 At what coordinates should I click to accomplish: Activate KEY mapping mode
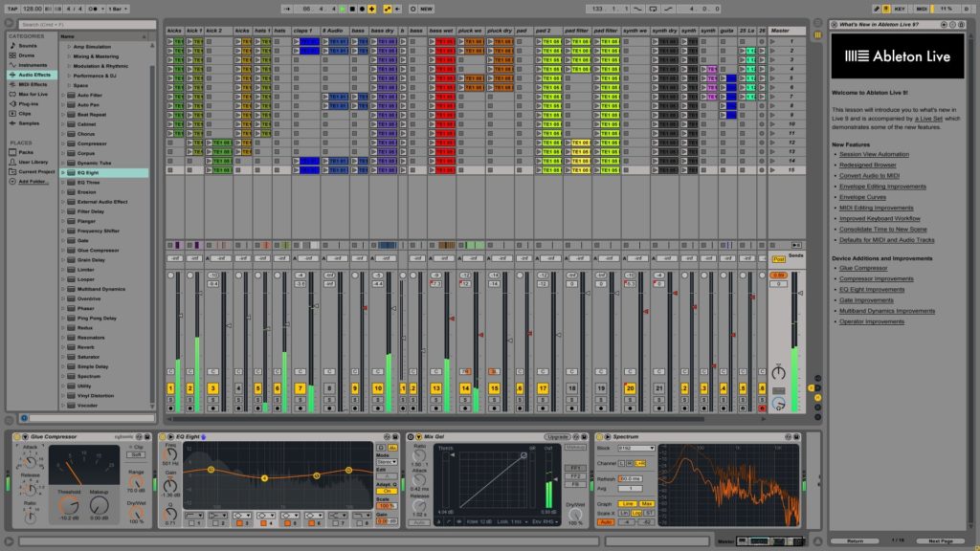click(900, 8)
